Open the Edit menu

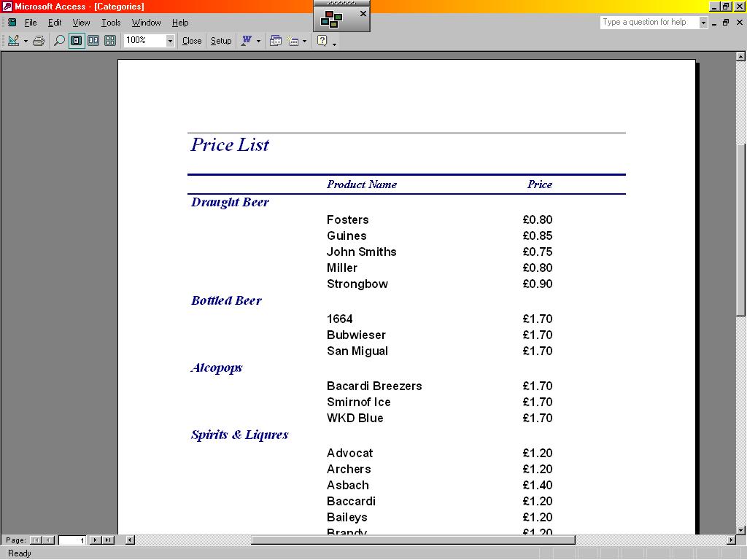[55, 23]
